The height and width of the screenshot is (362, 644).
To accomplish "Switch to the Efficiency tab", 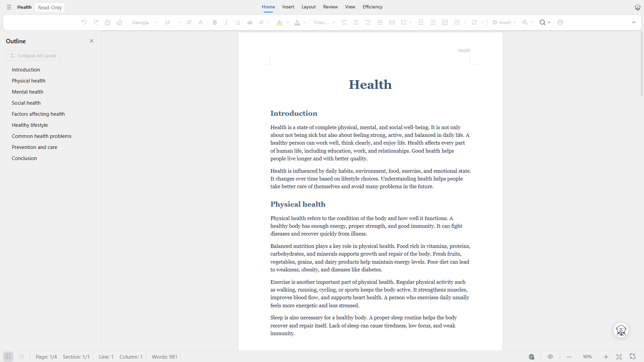I will [373, 7].
